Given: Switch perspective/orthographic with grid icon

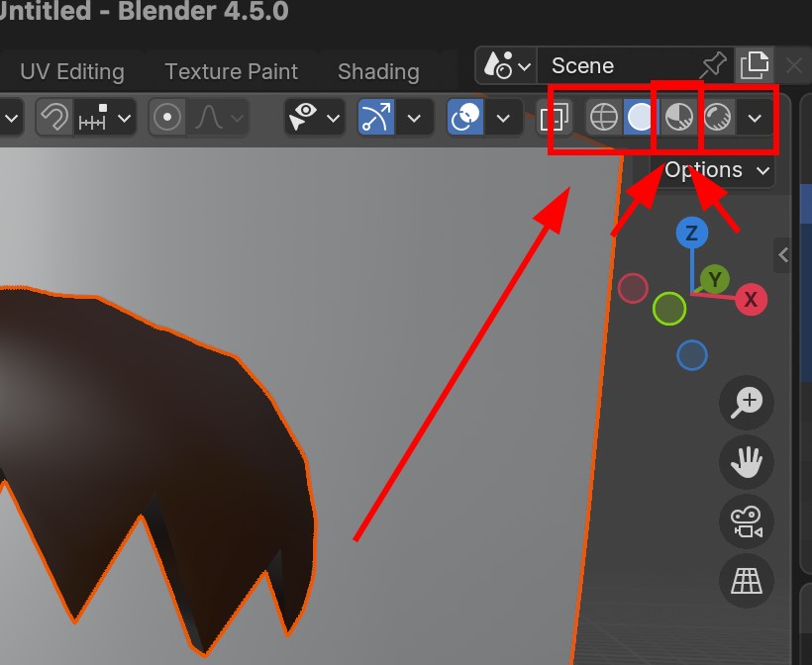Looking at the screenshot, I should click(746, 580).
